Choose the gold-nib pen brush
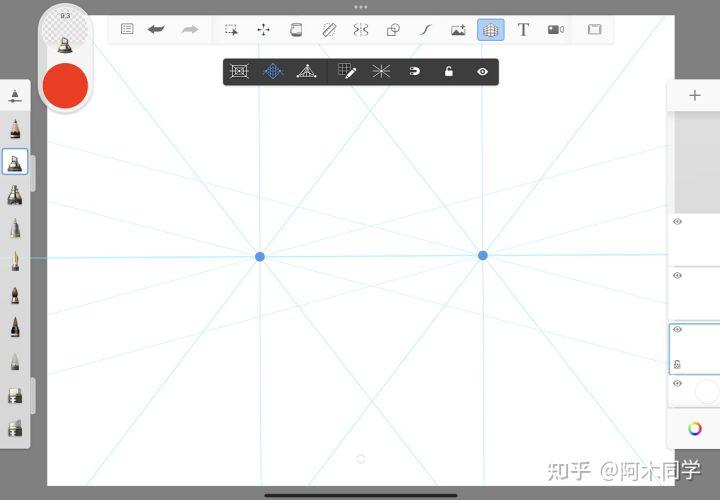 coord(15,261)
